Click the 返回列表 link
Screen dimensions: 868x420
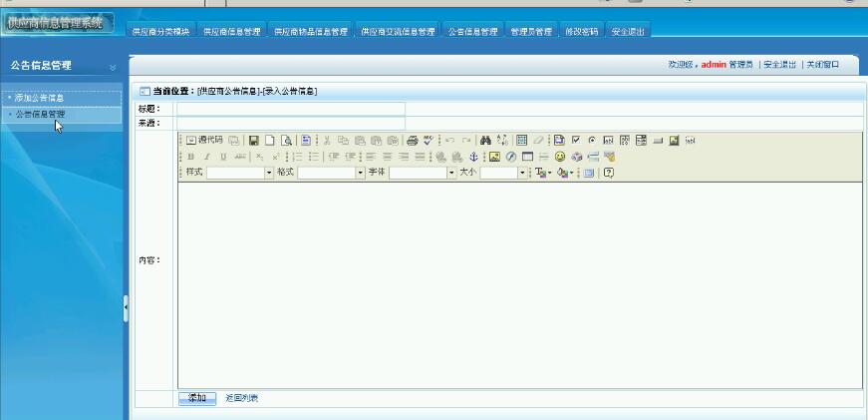coord(241,398)
